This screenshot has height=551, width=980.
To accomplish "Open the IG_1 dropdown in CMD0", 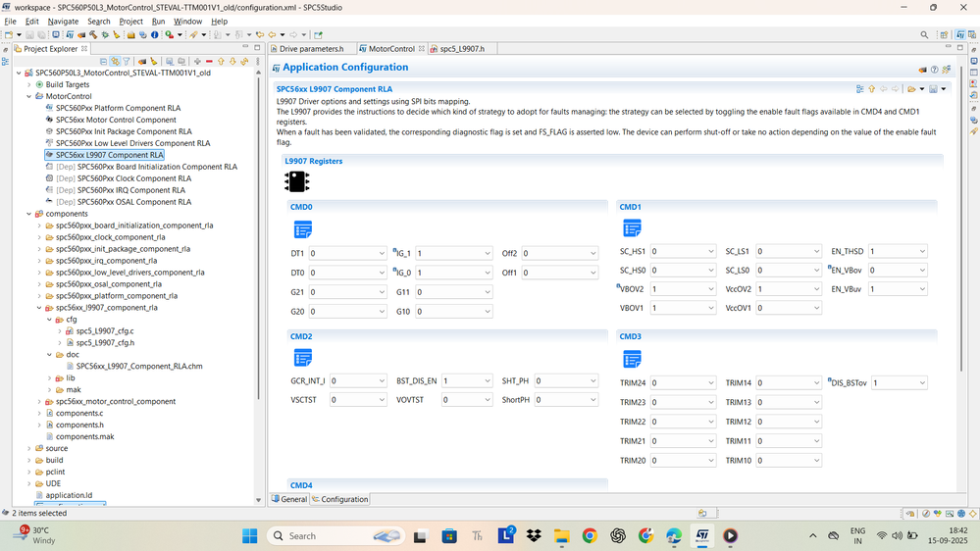I will 454,253.
